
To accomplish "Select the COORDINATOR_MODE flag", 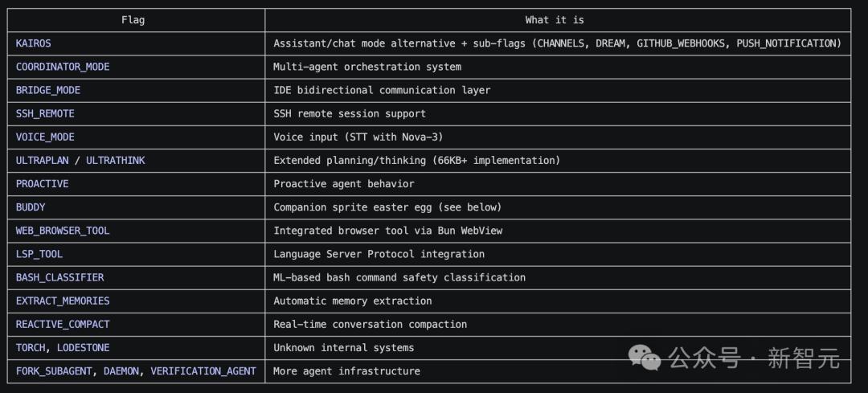I will pyautogui.click(x=63, y=67).
